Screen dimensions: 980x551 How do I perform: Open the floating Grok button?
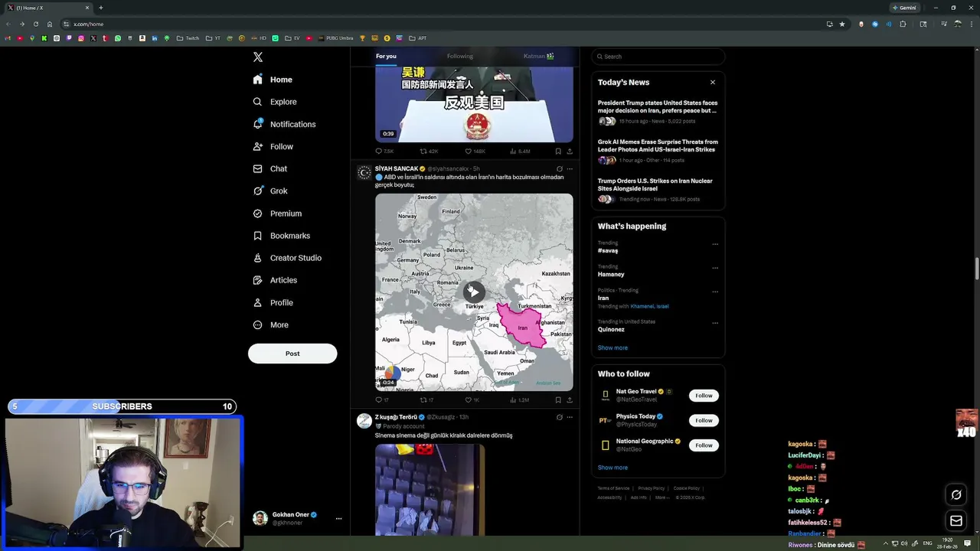click(x=956, y=495)
